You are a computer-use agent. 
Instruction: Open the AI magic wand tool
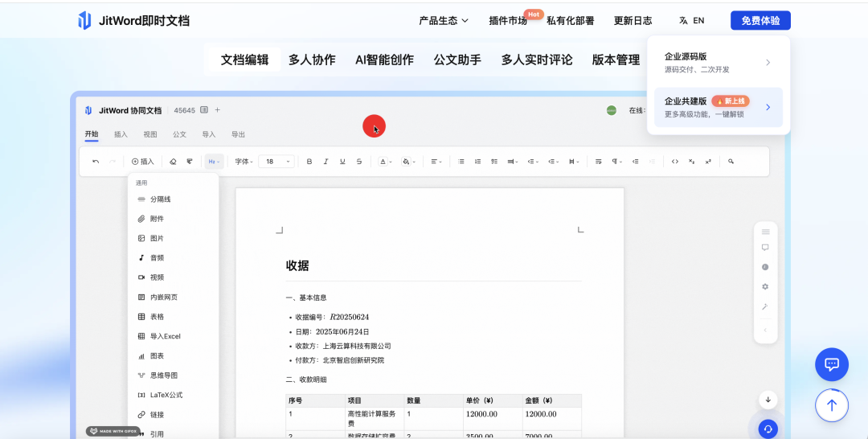766,306
